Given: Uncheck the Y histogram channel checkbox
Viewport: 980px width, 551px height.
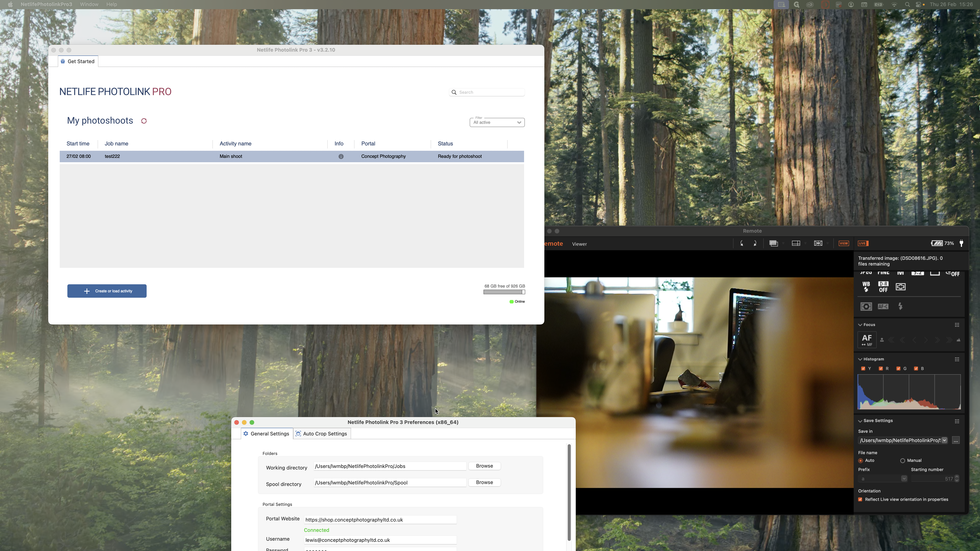Looking at the screenshot, I should [863, 368].
